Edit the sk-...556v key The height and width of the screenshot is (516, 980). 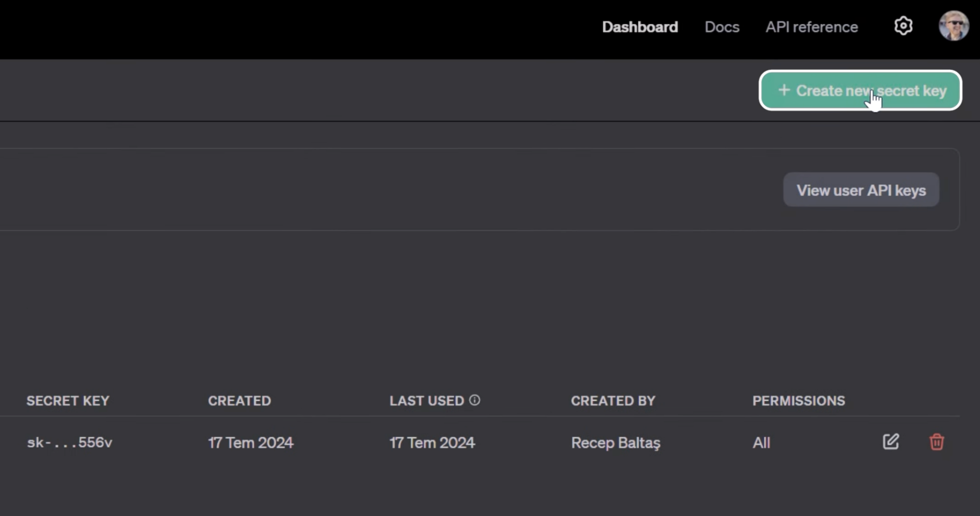(891, 441)
